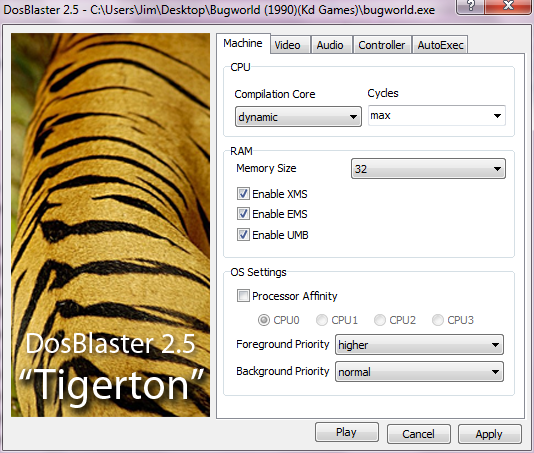Image resolution: width=534 pixels, height=453 pixels.
Task: Expand the Memory Size dropdown
Action: 428,169
